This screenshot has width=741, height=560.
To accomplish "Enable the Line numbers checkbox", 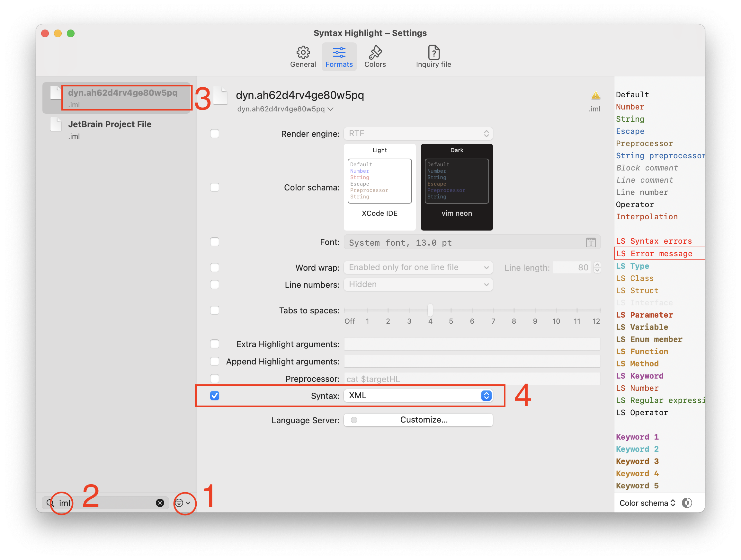I will (x=215, y=284).
